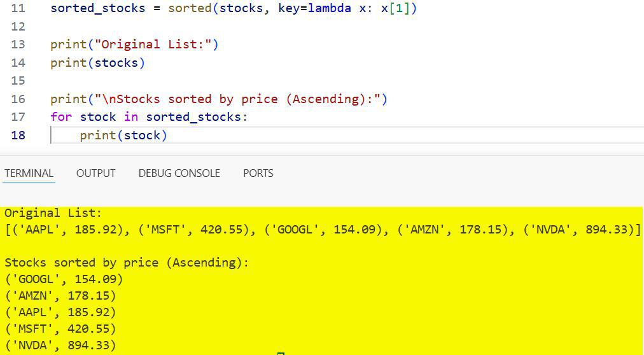
Task: Click line number 15 in the gutter
Action: 18,81
